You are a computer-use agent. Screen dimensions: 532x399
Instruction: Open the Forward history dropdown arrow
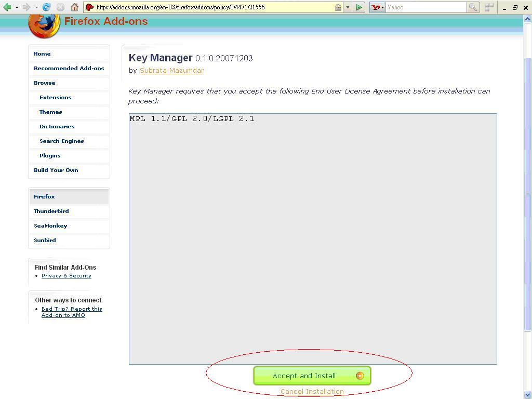[36, 7]
